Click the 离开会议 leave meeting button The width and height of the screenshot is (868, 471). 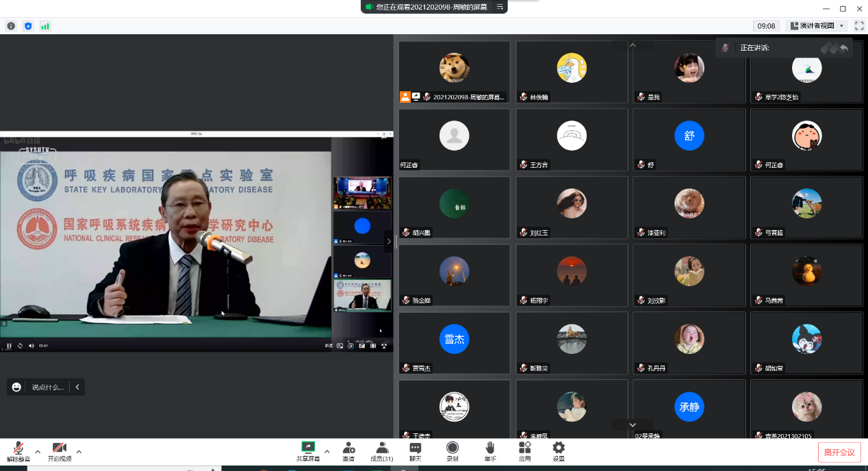pos(839,453)
